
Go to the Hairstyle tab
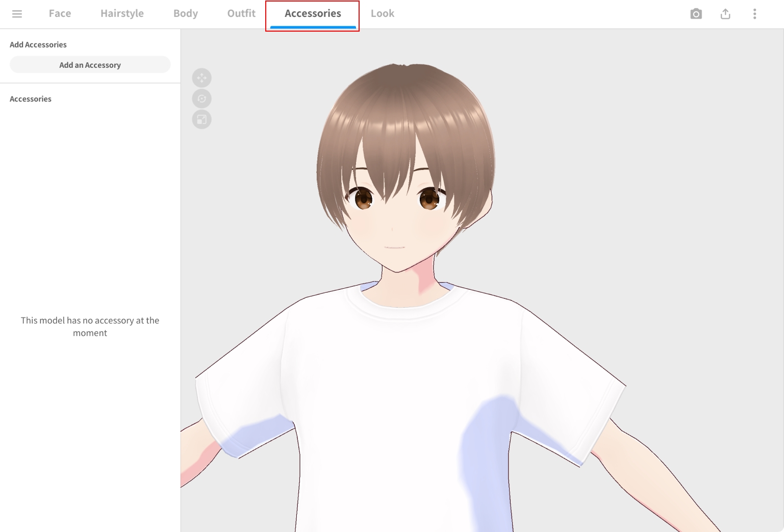click(122, 14)
